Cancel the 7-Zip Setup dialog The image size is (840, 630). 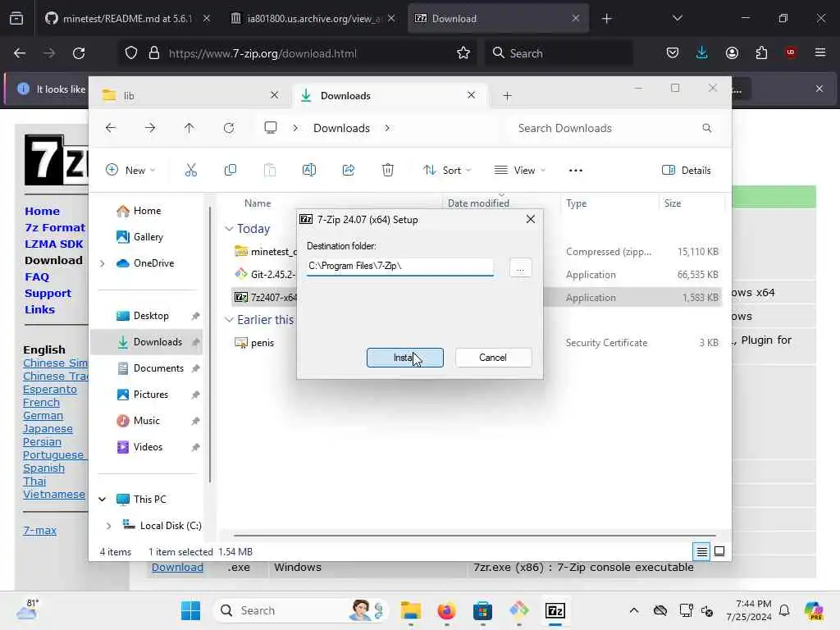pos(493,358)
